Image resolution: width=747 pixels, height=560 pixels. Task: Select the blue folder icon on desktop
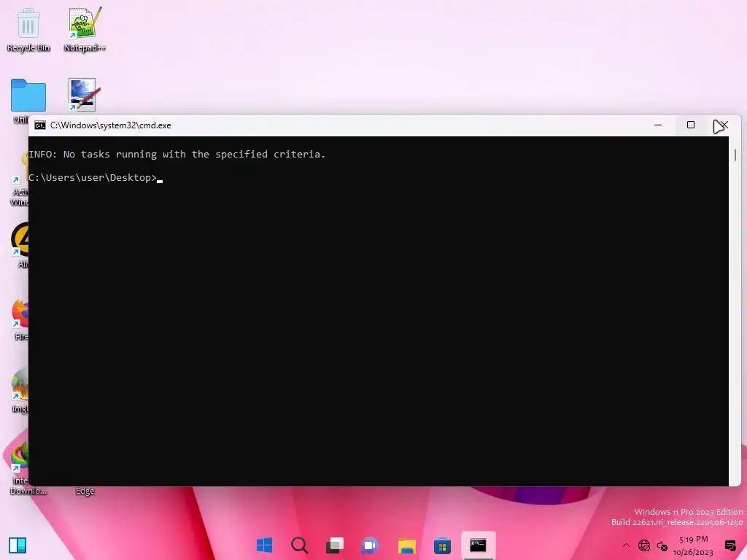coord(28,96)
